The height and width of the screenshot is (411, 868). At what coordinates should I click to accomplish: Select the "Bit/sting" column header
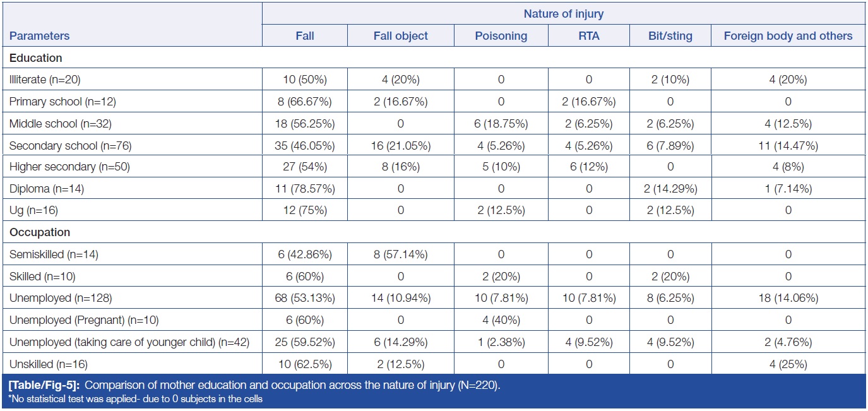point(670,36)
